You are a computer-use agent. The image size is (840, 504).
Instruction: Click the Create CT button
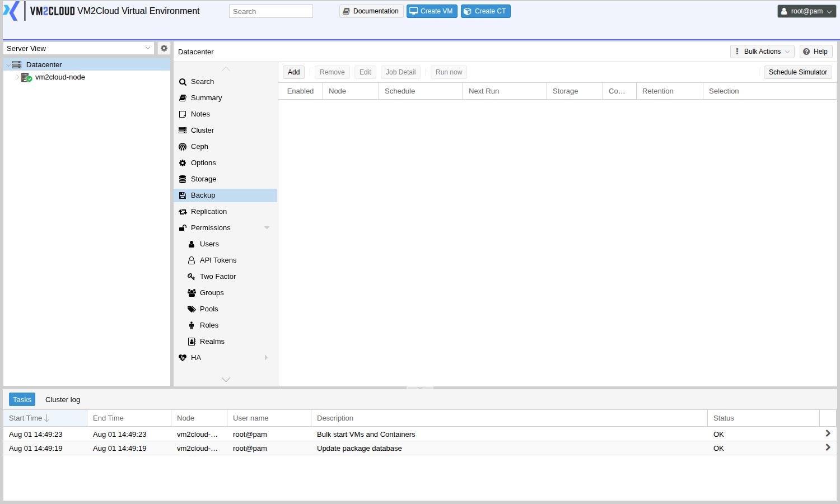(486, 11)
